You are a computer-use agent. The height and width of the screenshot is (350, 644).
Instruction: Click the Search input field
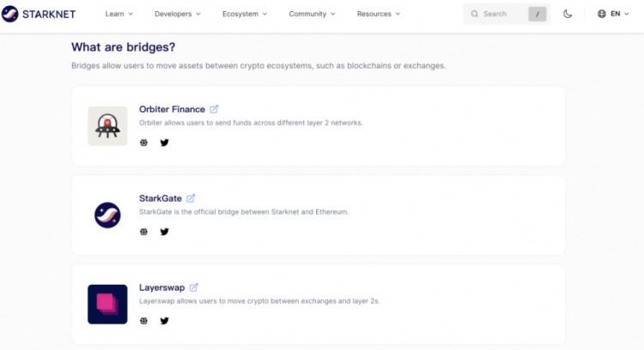498,14
